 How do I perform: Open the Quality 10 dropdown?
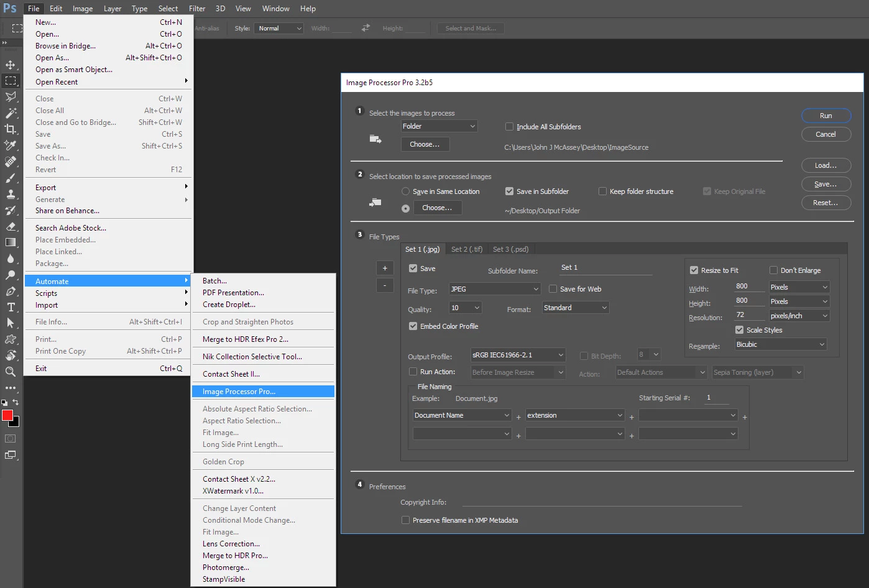[466, 308]
